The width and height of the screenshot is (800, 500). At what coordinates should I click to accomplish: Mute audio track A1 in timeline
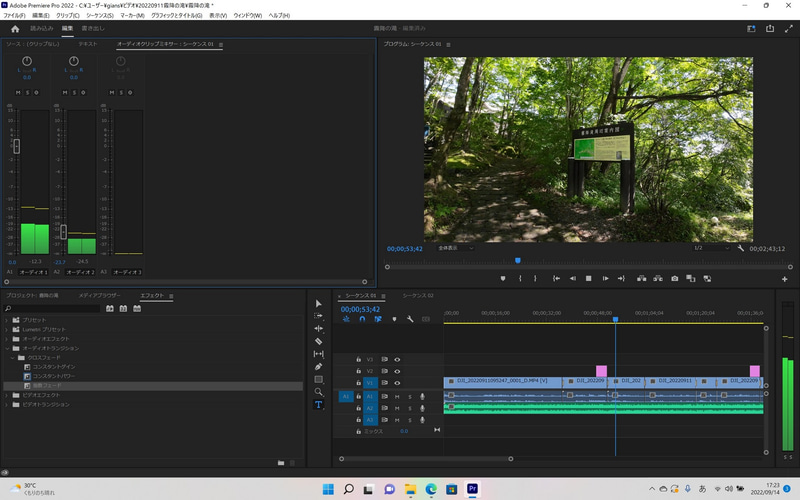pyautogui.click(x=397, y=396)
